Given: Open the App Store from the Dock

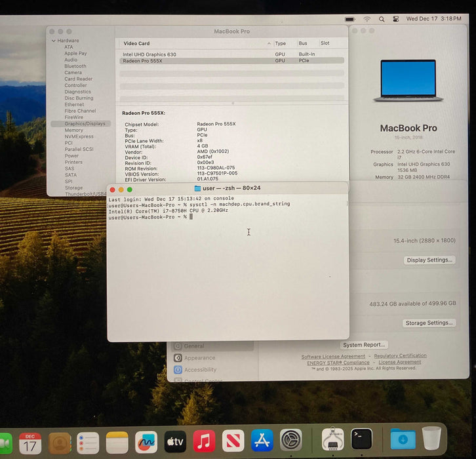Looking at the screenshot, I should (x=262, y=440).
